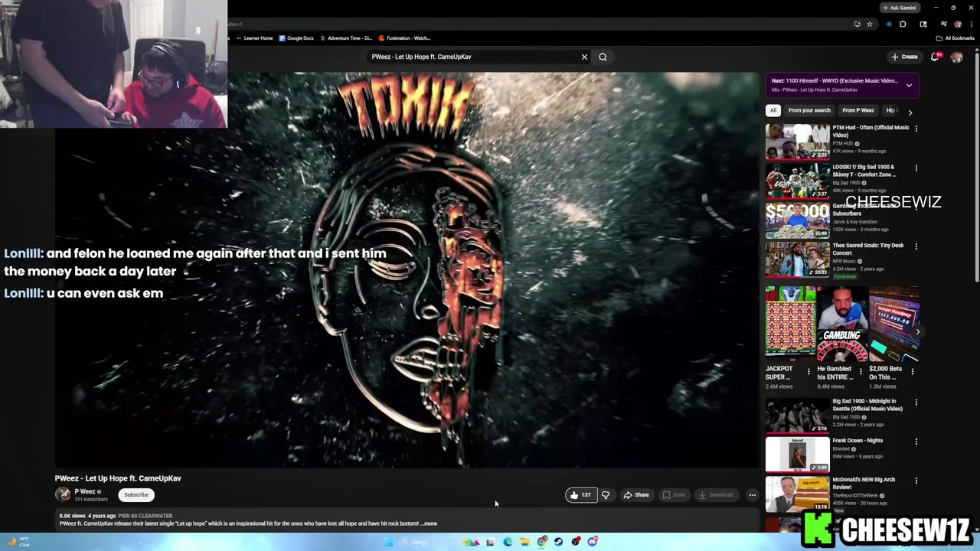The width and height of the screenshot is (980, 551).
Task: Open YouTube notifications bell
Action: point(935,57)
